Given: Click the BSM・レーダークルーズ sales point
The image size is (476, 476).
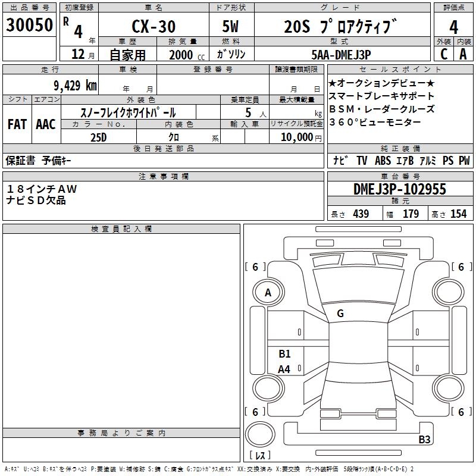Looking at the screenshot, I should (x=381, y=109).
